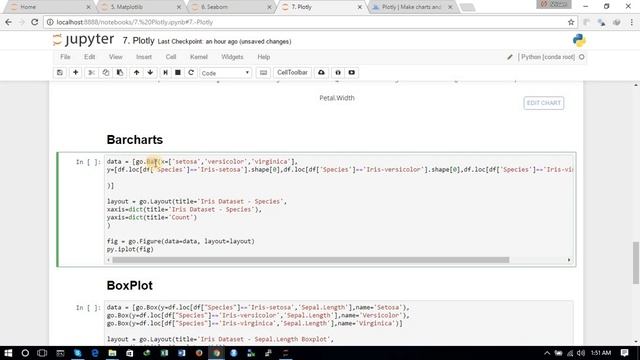Screen dimensions: 640x360
Task: Click the BoxPlot heading
Action: [129, 285]
